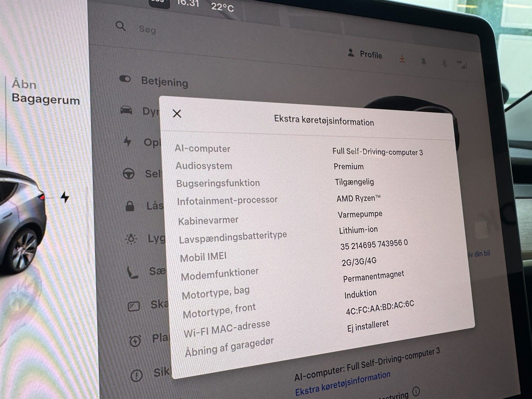
Task: Open the Profile menu
Action: [365, 54]
